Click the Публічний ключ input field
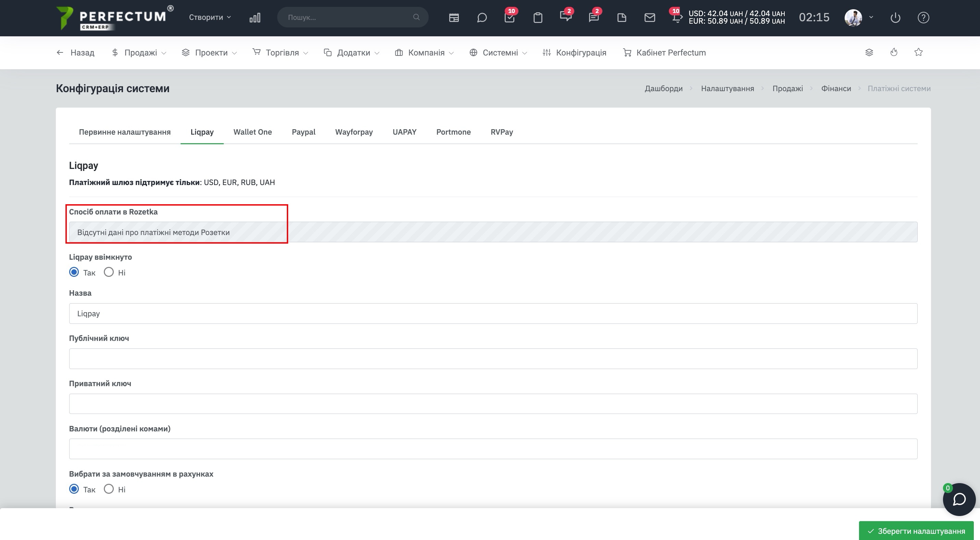Screen dimensions: 980x540 pyautogui.click(x=493, y=359)
